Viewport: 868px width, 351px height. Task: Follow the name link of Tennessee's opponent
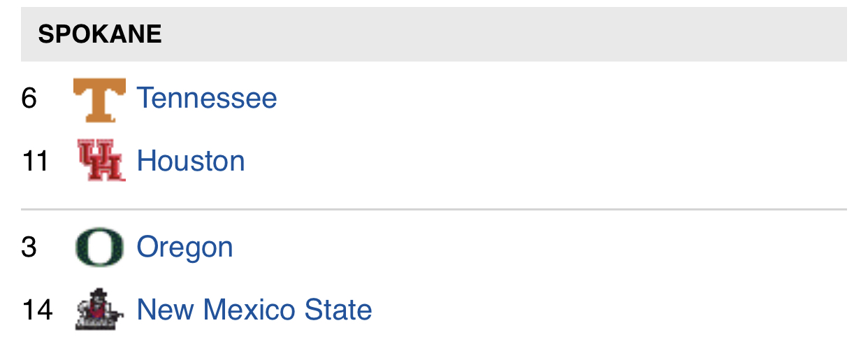pyautogui.click(x=191, y=161)
